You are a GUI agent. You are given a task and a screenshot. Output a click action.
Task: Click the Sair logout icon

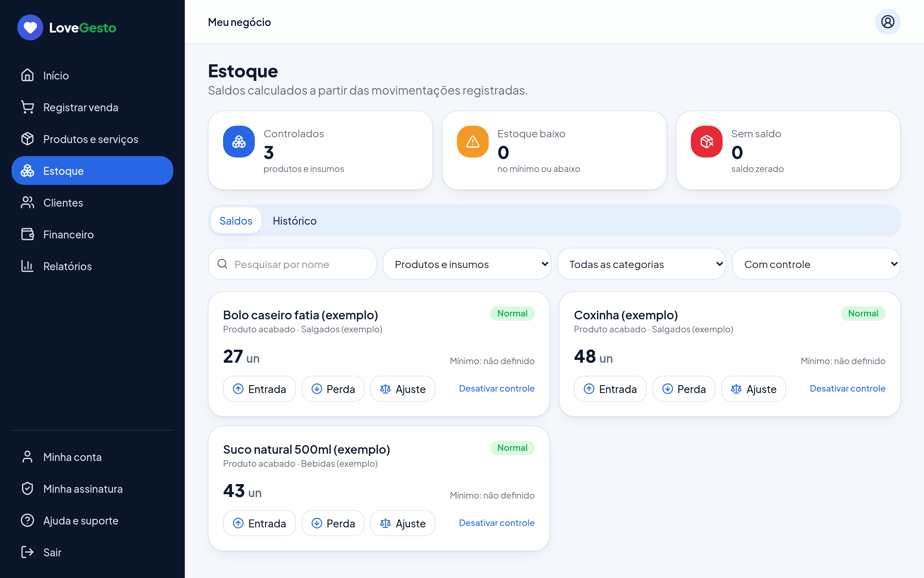pos(27,552)
